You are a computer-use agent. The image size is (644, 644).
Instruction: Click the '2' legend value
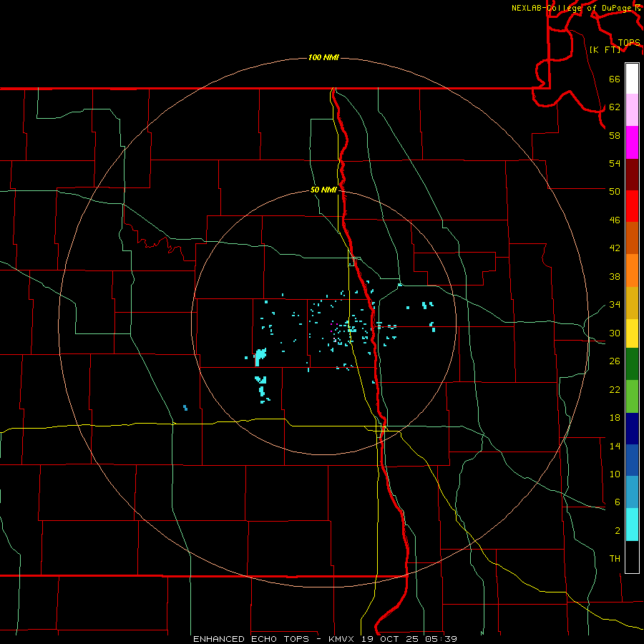point(618,531)
